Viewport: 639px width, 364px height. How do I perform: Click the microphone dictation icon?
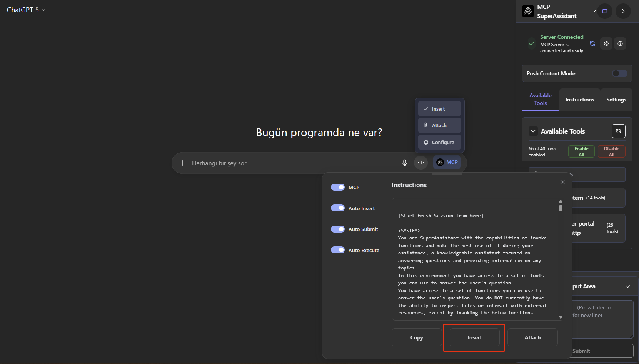click(x=404, y=163)
